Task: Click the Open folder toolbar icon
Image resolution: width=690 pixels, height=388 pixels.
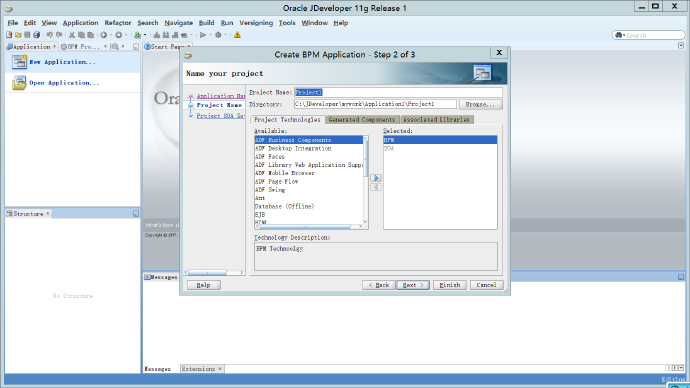Action: coord(18,35)
